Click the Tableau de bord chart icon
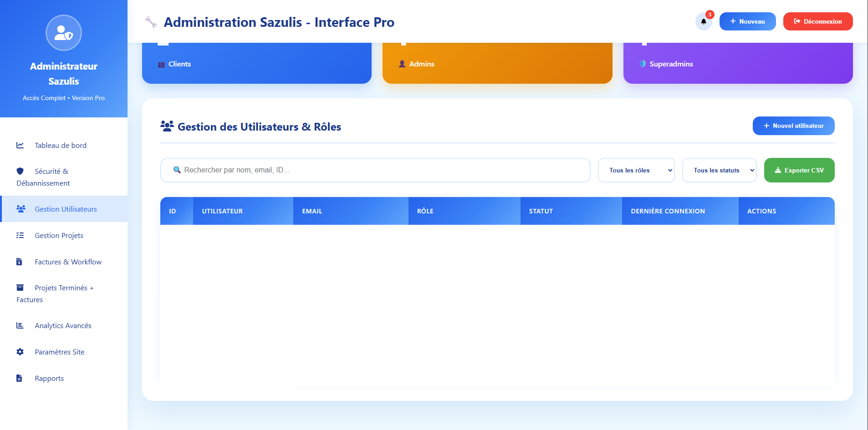This screenshot has width=868, height=430. (20, 145)
